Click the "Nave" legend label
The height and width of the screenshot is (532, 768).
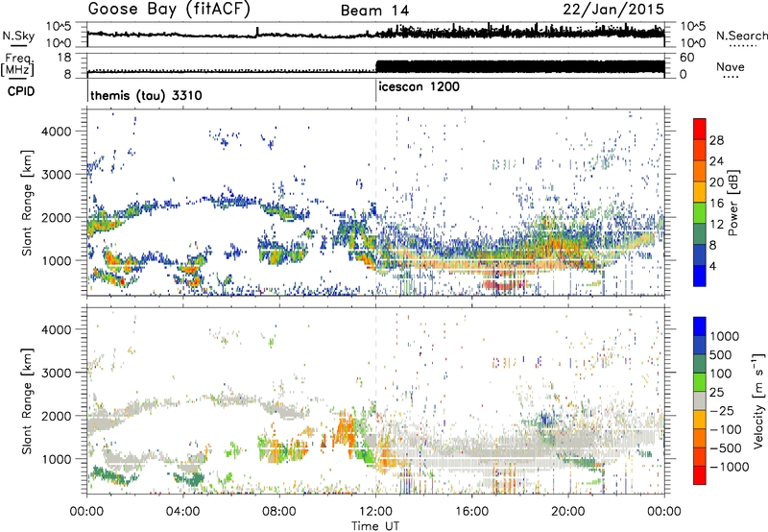[731, 66]
